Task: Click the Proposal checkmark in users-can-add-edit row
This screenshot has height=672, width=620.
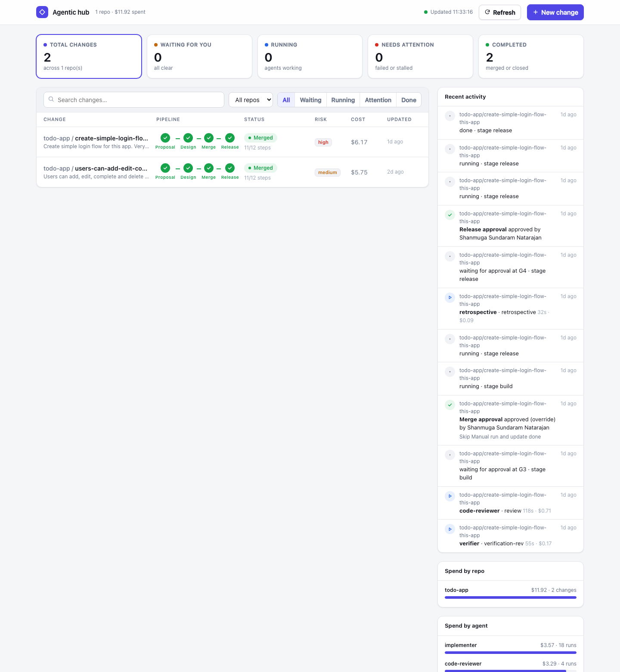Action: point(165,168)
